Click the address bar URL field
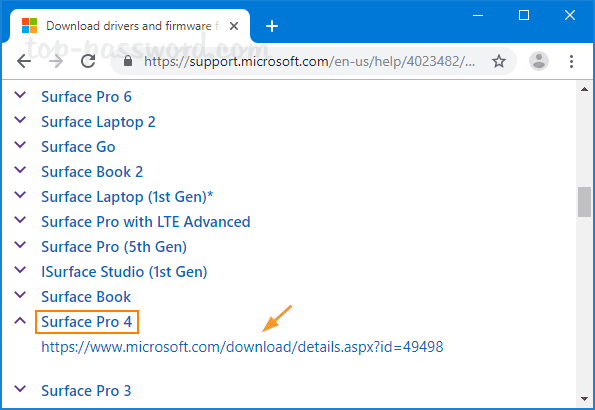The height and width of the screenshot is (410, 595). 309,61
